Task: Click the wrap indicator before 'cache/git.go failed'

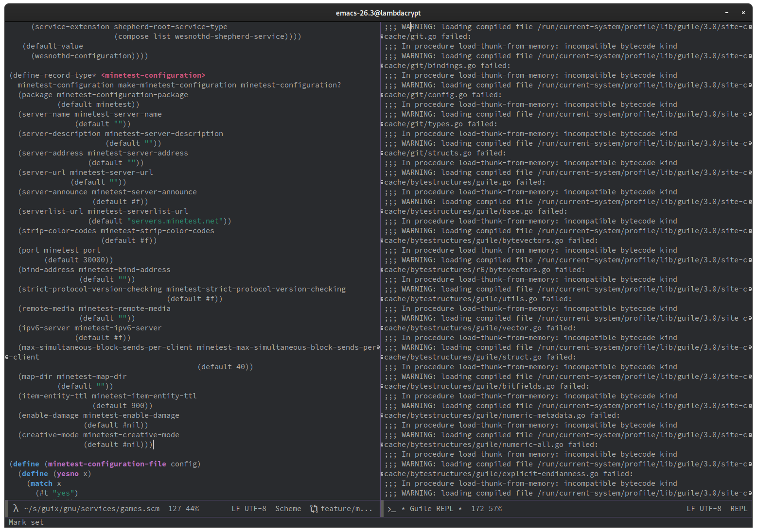Action: coord(382,37)
